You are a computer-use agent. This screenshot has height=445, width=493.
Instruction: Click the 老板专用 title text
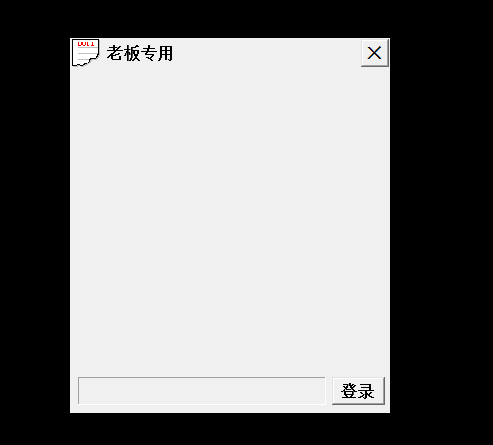[140, 53]
